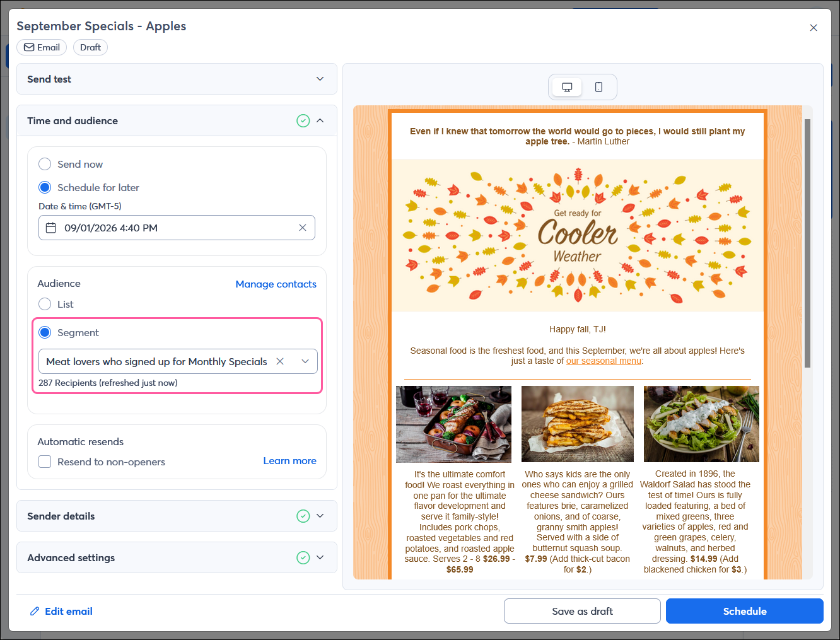This screenshot has height=640, width=840.
Task: Open the calendar date picker
Action: (x=51, y=228)
